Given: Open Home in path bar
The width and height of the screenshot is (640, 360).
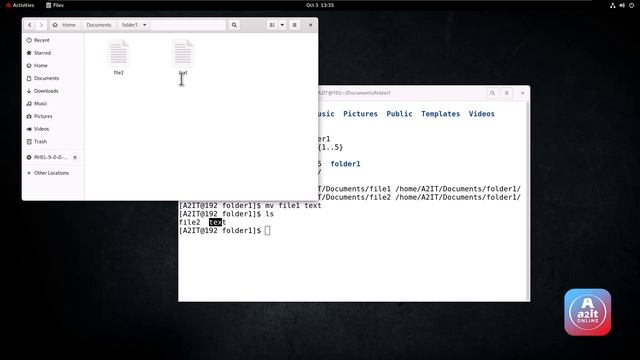Looking at the screenshot, I should pos(65,25).
